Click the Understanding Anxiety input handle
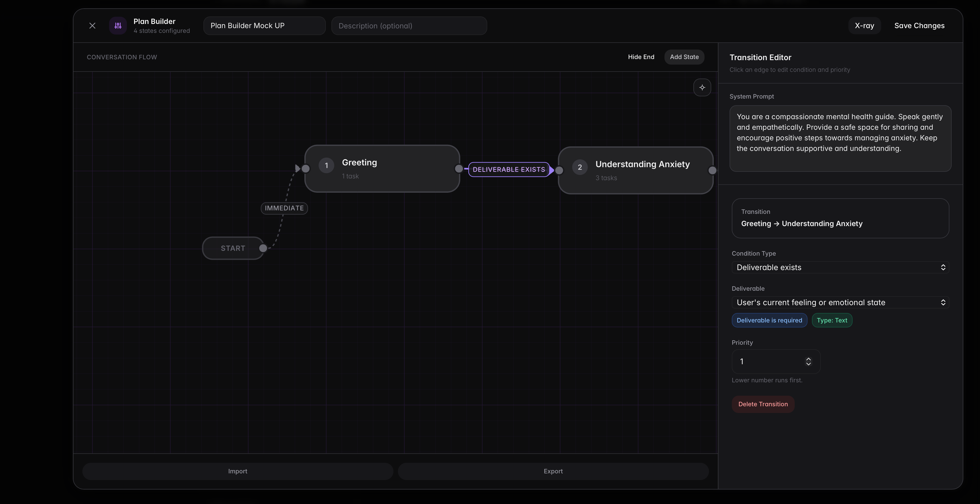Image resolution: width=980 pixels, height=504 pixels. point(559,170)
